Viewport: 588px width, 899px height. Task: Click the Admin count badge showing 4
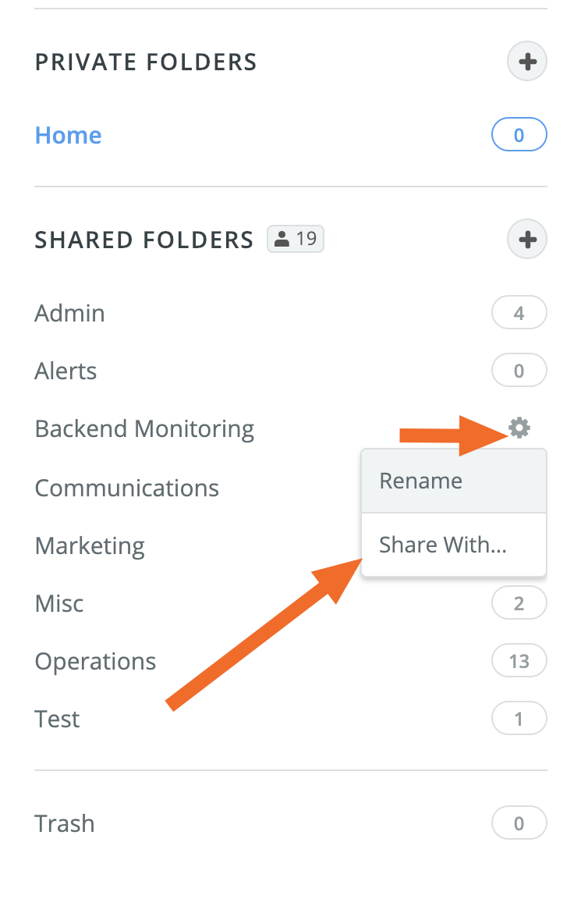coord(519,314)
